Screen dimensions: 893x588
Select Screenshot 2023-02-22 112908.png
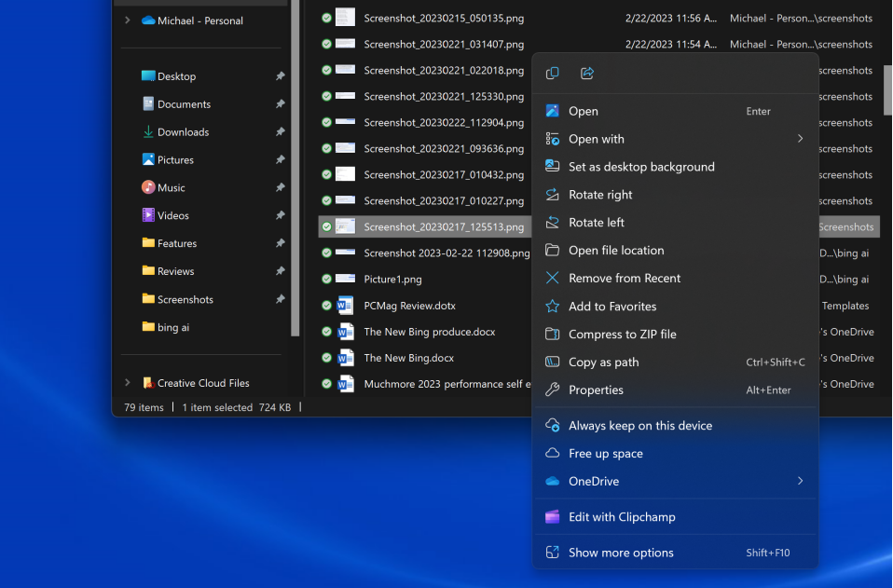446,253
